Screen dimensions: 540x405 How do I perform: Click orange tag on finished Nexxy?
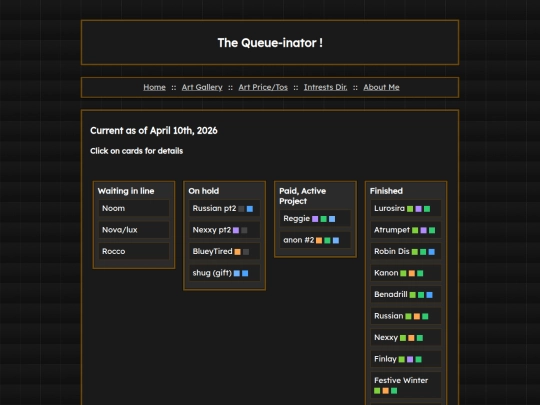click(x=411, y=338)
